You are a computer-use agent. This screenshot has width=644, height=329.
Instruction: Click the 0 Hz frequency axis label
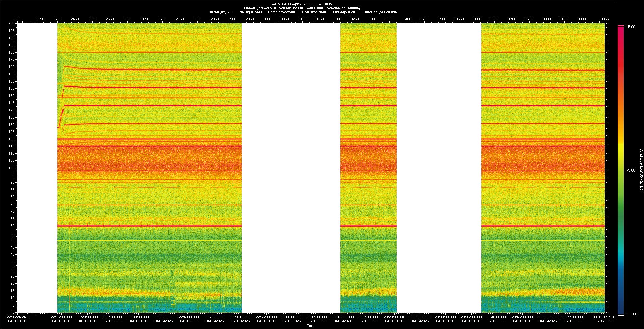click(x=13, y=313)
